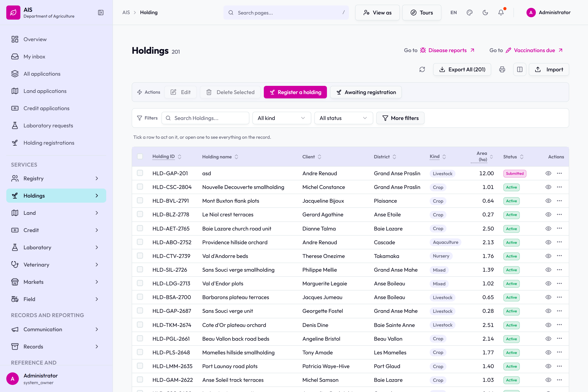Expand the Communication sidebar section

click(56, 329)
